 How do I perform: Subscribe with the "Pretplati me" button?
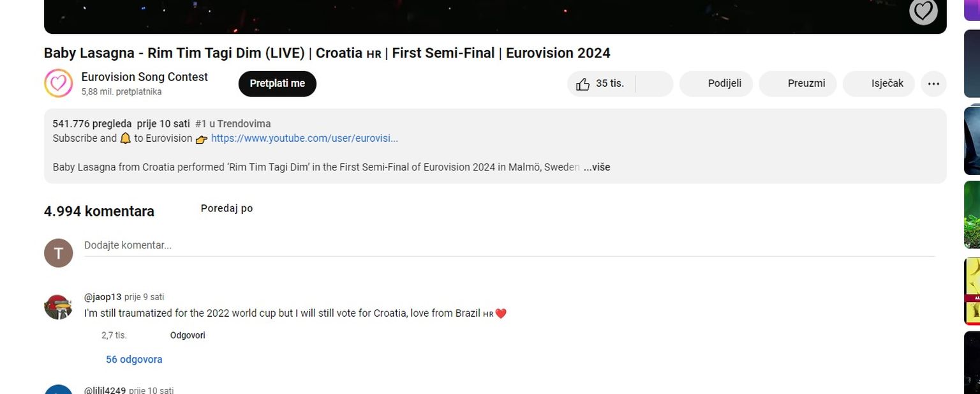click(x=277, y=84)
